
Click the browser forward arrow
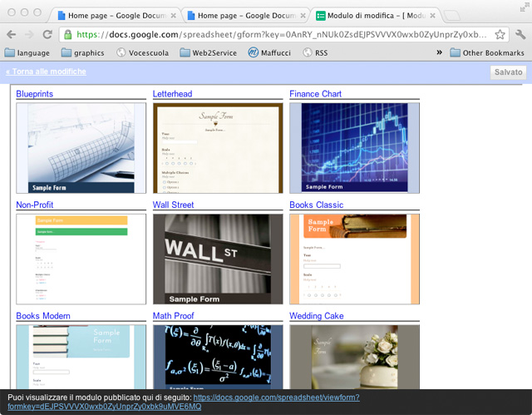29,34
